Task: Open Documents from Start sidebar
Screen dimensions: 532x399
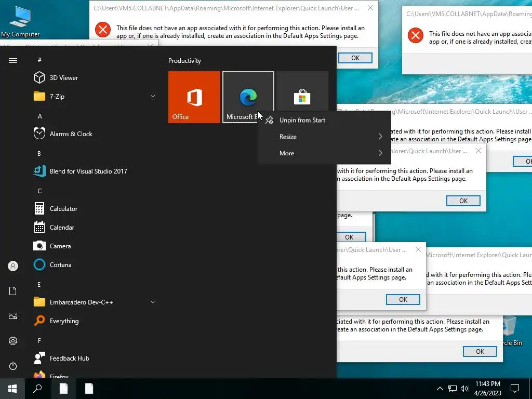Action: click(13, 291)
